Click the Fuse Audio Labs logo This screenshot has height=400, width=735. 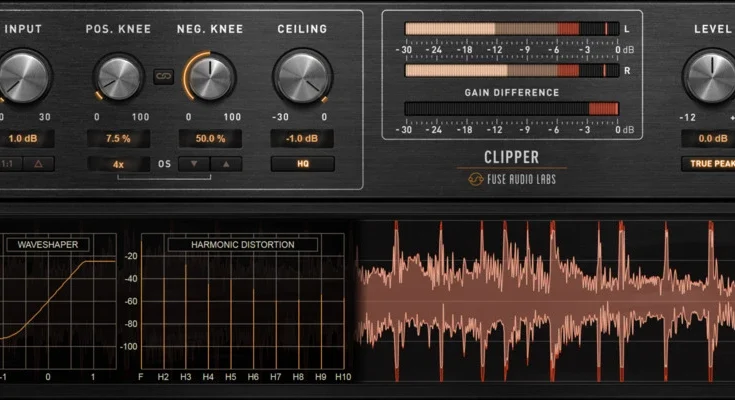pyautogui.click(x=511, y=179)
